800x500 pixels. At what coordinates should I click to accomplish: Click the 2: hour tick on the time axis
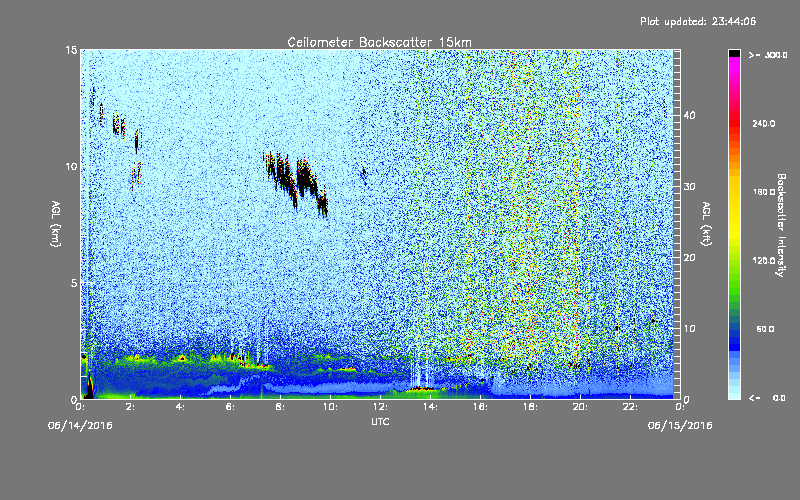131,407
